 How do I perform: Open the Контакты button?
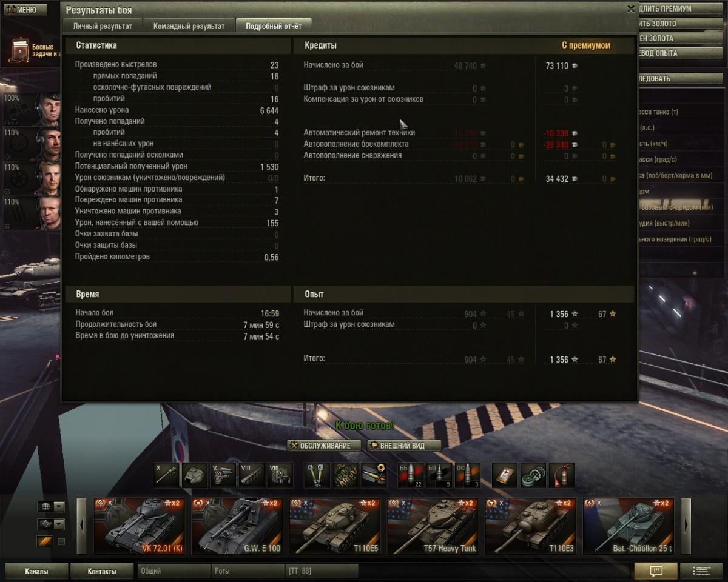click(102, 571)
